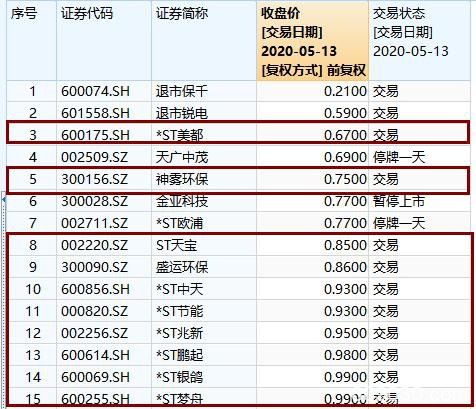Click stock name *ST银鸽

pyautogui.click(x=179, y=377)
